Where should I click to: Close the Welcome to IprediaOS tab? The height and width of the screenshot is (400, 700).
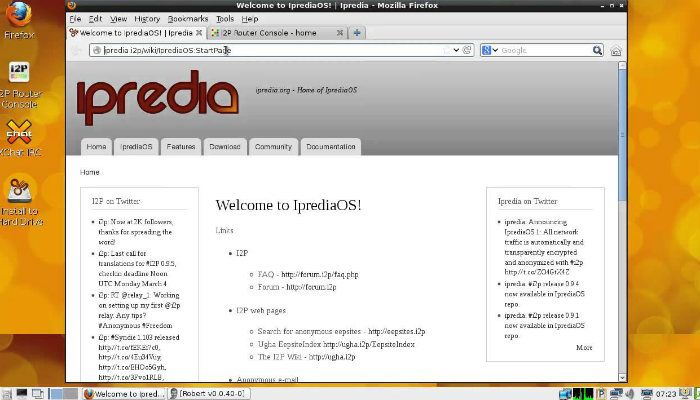(x=199, y=33)
